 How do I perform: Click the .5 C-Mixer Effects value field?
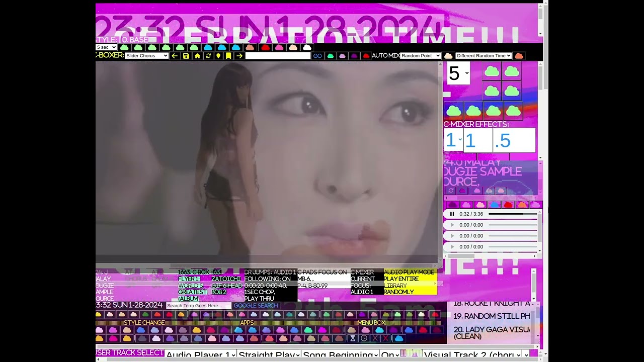point(514,140)
